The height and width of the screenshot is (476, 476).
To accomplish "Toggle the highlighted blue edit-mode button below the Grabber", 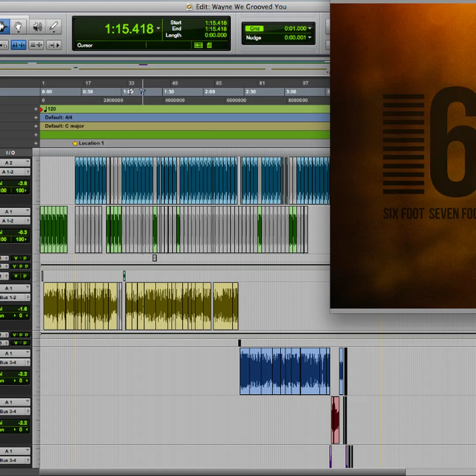I will pyautogui.click(x=18, y=45).
